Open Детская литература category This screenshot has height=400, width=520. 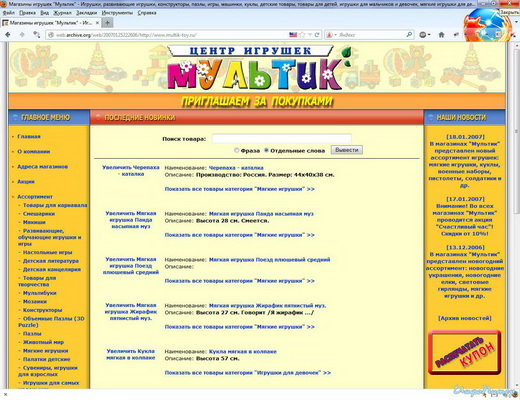point(51,261)
